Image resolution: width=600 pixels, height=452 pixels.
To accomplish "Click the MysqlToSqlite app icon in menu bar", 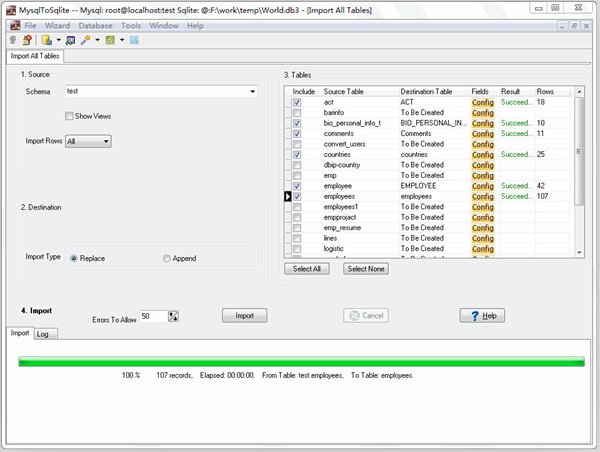I will click(15, 26).
